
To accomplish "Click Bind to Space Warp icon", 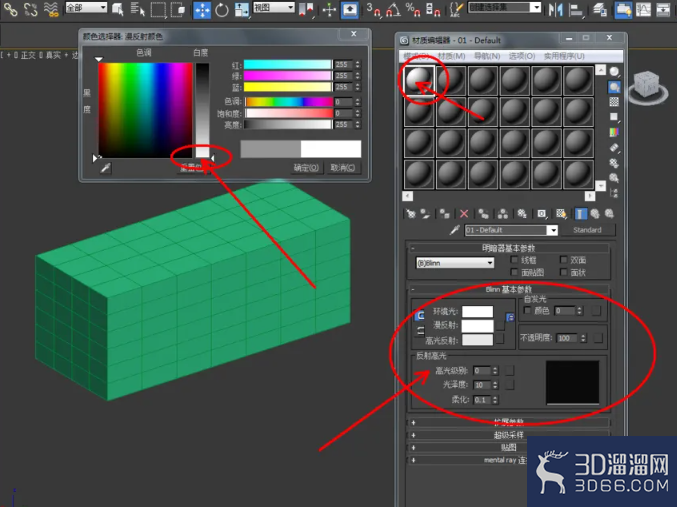I will pos(51,9).
